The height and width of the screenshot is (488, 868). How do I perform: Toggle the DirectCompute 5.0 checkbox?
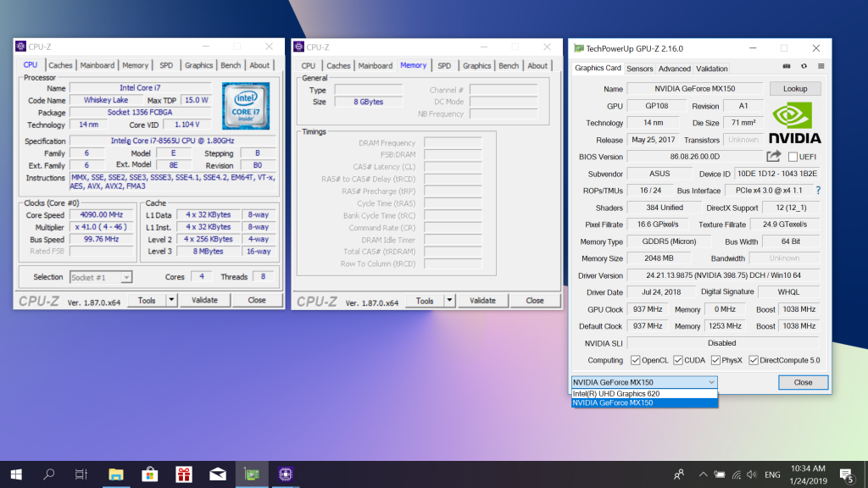754,360
